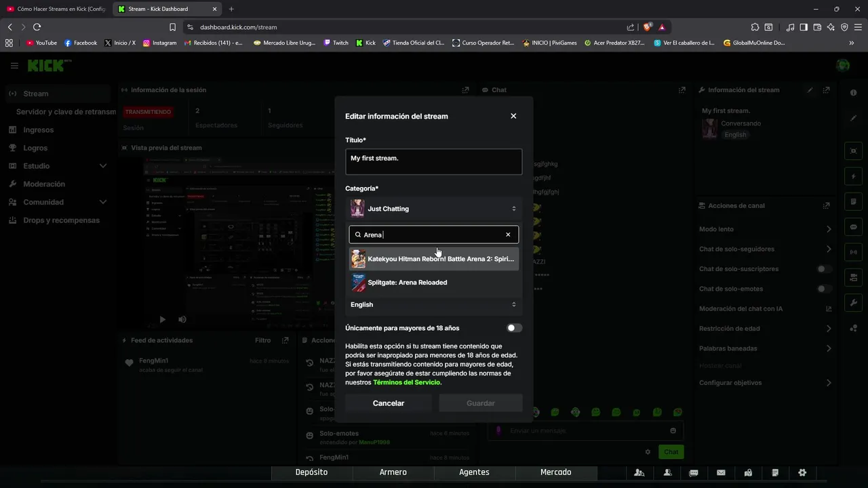Choose Katekyou Hitman Reborn! Battle Arena 2 result
This screenshot has width=868, height=488.
coord(434,259)
